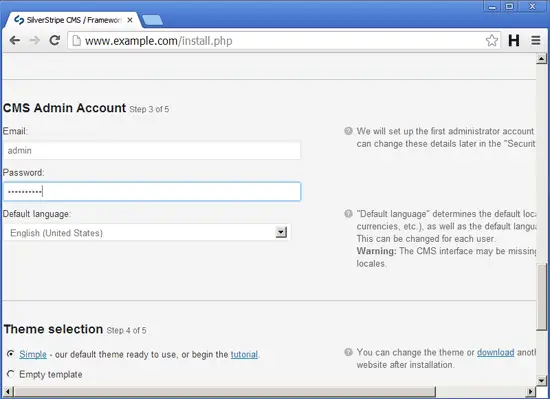Close the SilverStripe CMS tab
Image resolution: width=550 pixels, height=399 pixels.
[130, 20]
